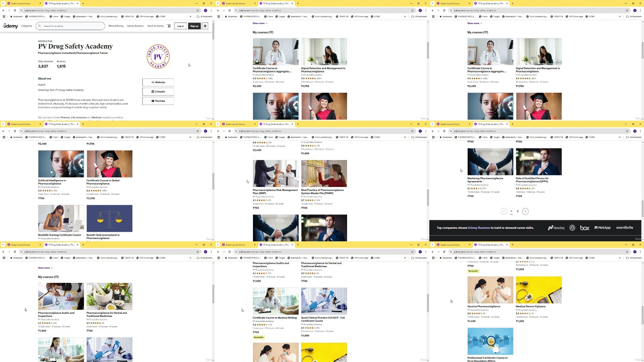This screenshot has height=362, width=644.
Task: Open profile avatar in the Udemy header window
Action: coord(206,10)
